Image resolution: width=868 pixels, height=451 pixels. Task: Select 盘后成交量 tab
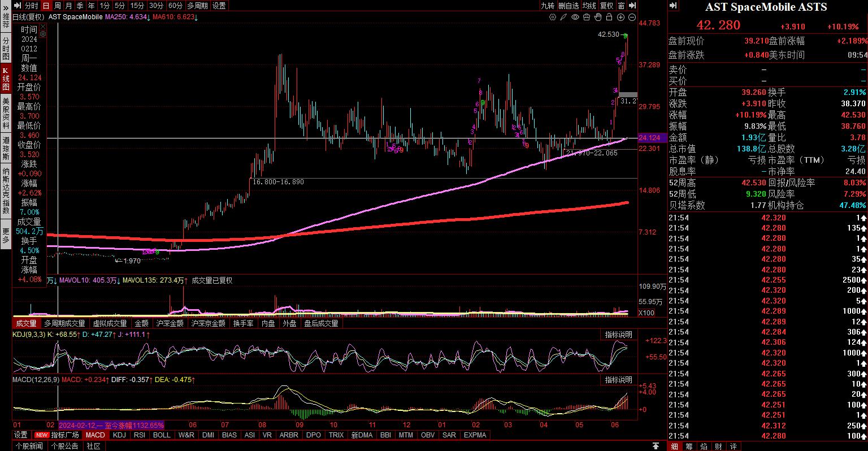click(321, 323)
